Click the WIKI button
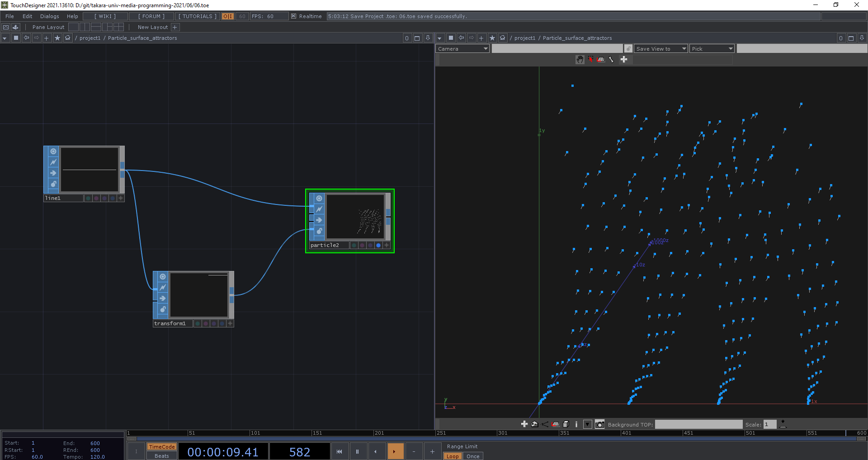868x460 pixels. click(x=105, y=16)
